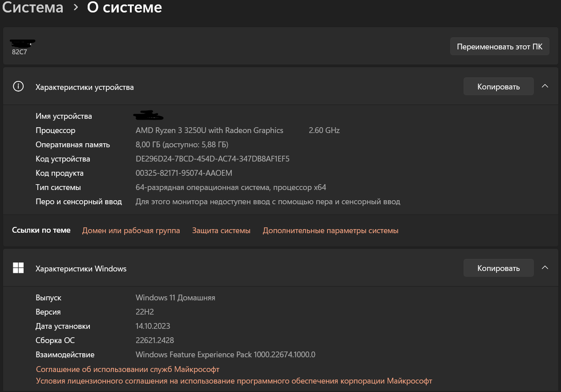Click the Перо и сенсорный ввод label

click(x=79, y=202)
